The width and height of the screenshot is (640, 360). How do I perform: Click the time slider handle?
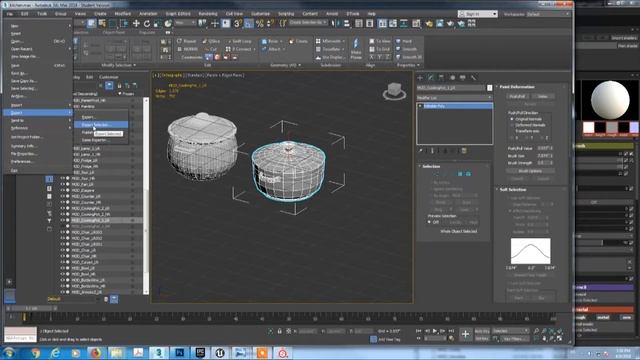pos(32,309)
